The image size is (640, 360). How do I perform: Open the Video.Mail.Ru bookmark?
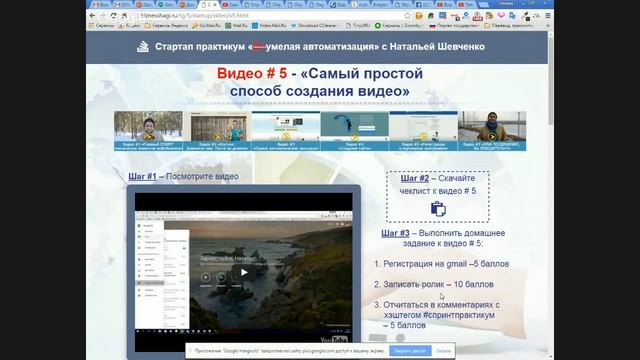pyautogui.click(x=269, y=25)
